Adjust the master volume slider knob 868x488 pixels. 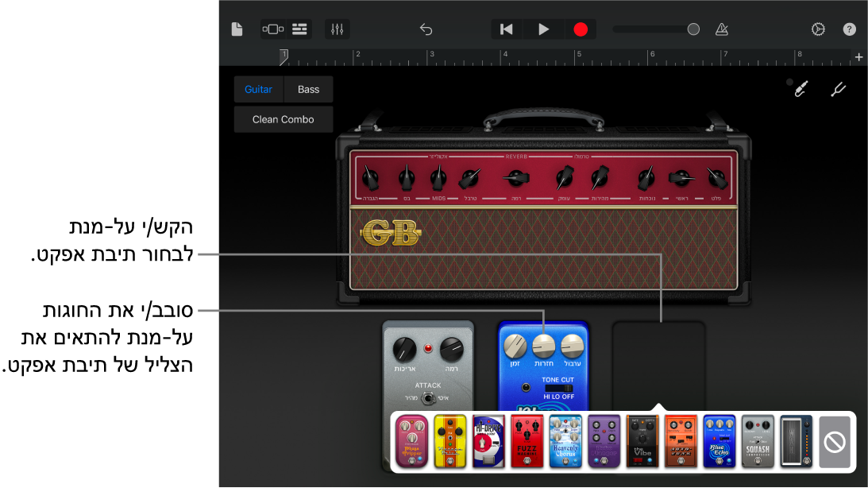tap(693, 29)
